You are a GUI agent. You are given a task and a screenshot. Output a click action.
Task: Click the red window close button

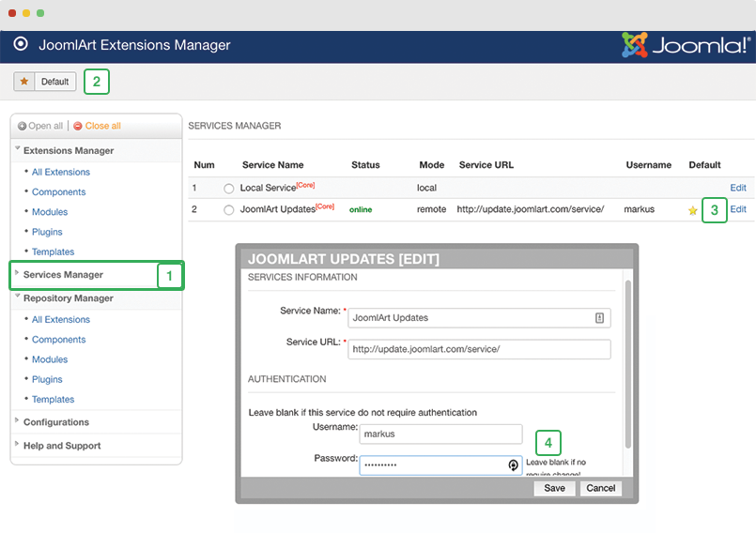[x=12, y=13]
